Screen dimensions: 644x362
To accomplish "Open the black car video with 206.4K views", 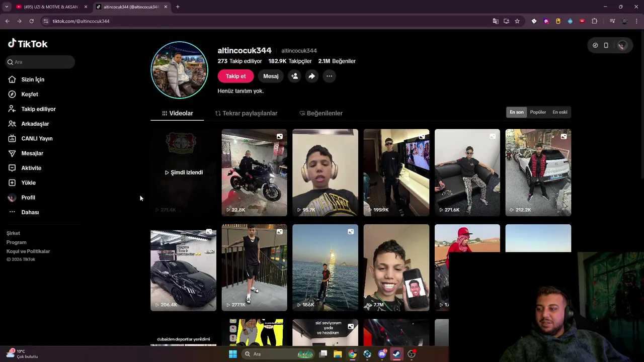I will 183,267.
